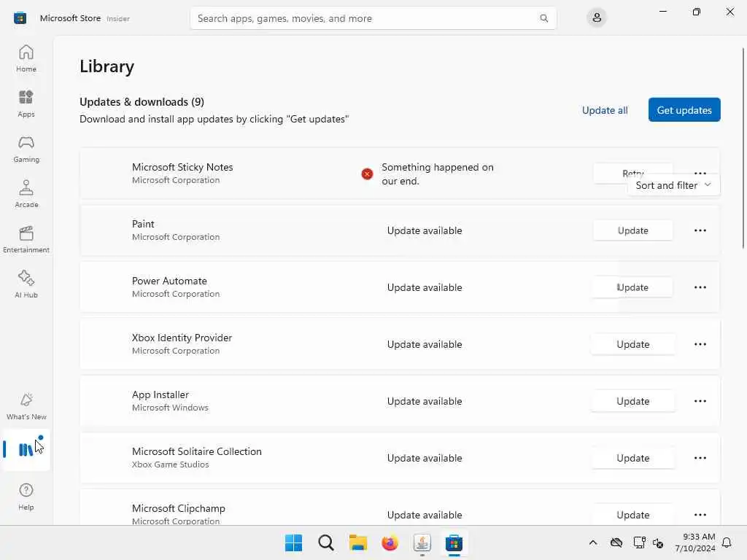The width and height of the screenshot is (747, 560).
Task: Open more options for App Installer
Action: click(x=700, y=401)
